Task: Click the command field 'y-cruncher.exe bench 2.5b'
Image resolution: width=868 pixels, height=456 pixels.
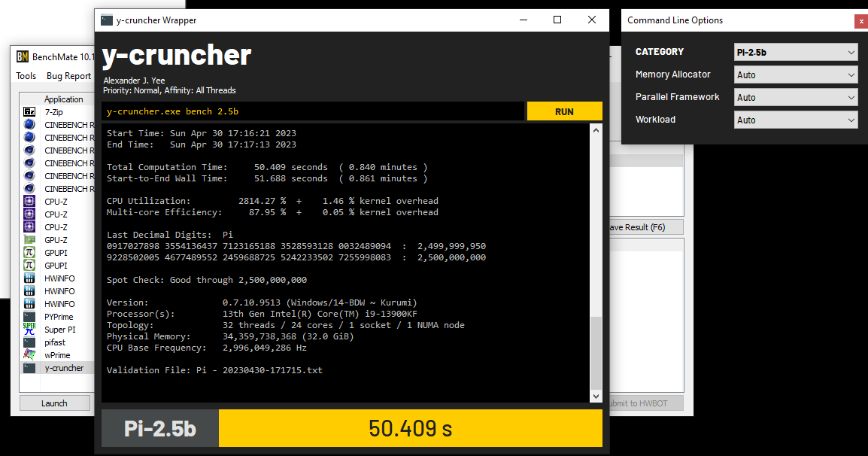Action: point(313,111)
